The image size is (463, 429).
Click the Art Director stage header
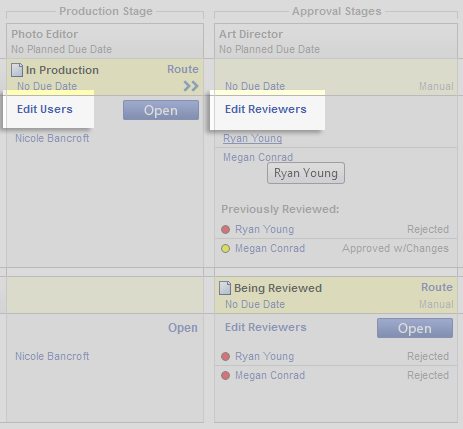tap(336, 41)
